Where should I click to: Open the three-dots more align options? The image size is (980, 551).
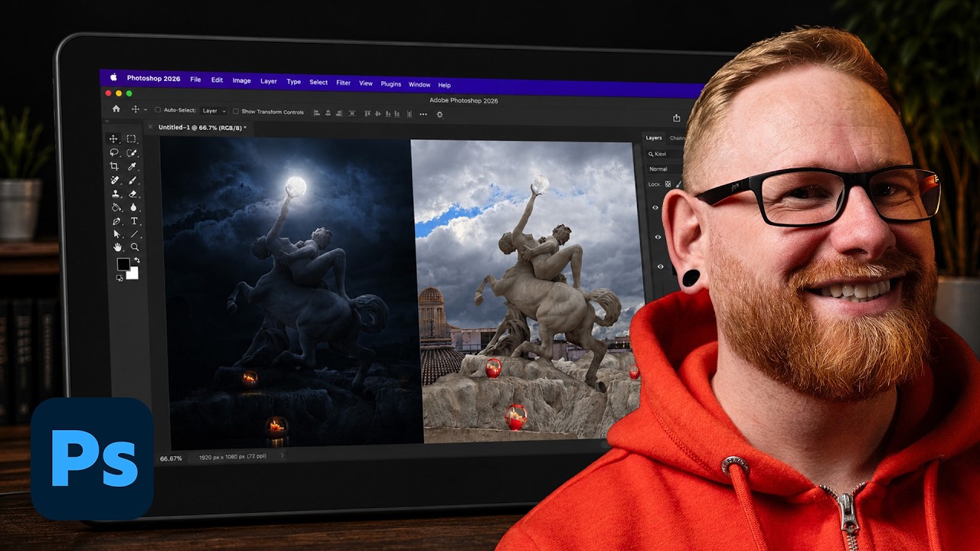[x=423, y=114]
